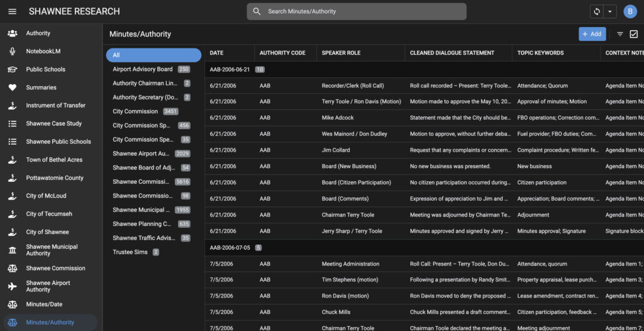644x331 pixels.
Task: Select the All filter in list
Action: click(153, 55)
